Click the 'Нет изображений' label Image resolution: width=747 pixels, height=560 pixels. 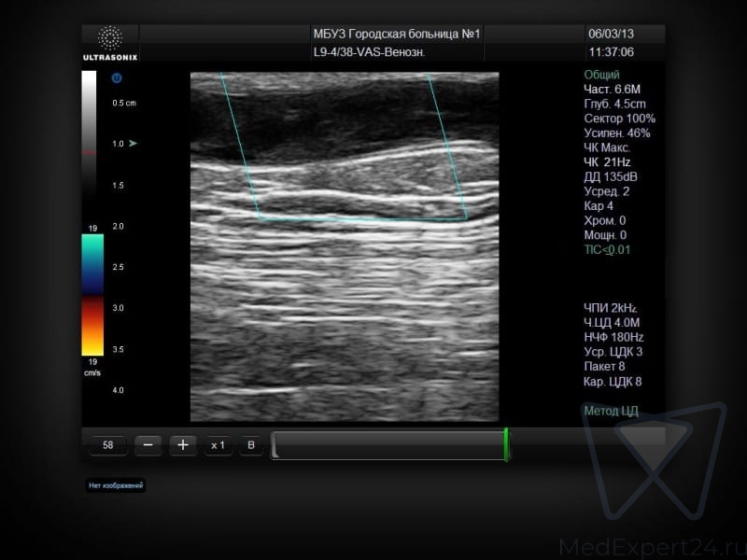coord(117,485)
